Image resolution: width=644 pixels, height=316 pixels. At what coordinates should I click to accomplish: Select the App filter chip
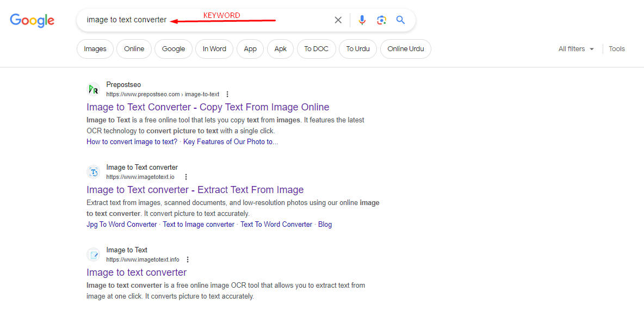(250, 49)
